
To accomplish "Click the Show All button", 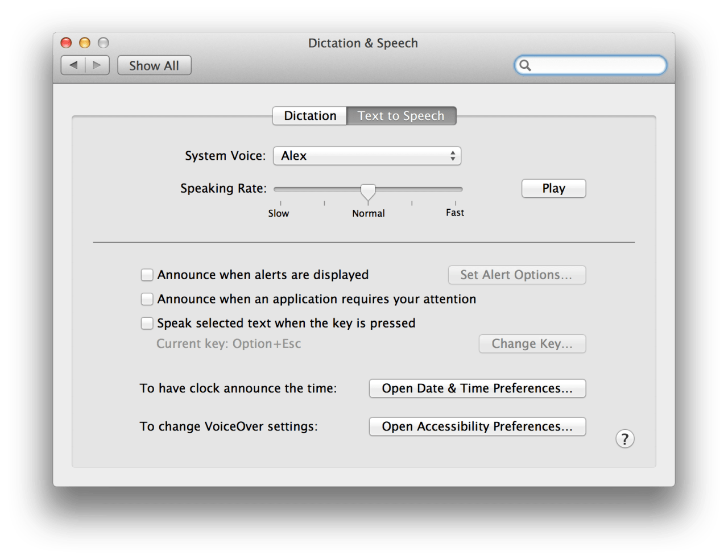I will coord(154,65).
